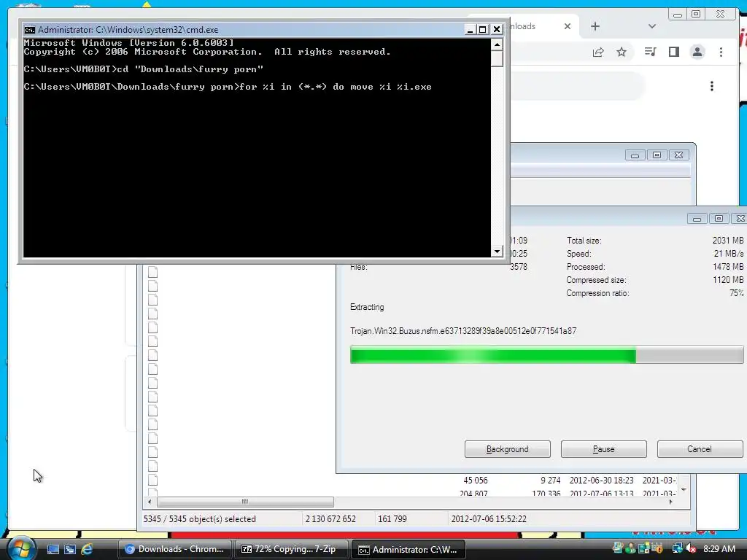
Task: Click Chrome share icon in address bar
Action: coord(598,52)
